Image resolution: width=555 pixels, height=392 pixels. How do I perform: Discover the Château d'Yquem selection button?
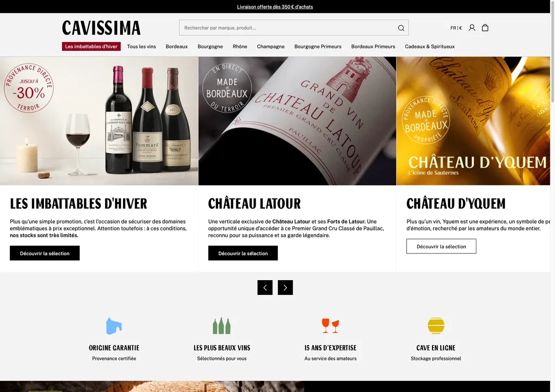coord(441,246)
